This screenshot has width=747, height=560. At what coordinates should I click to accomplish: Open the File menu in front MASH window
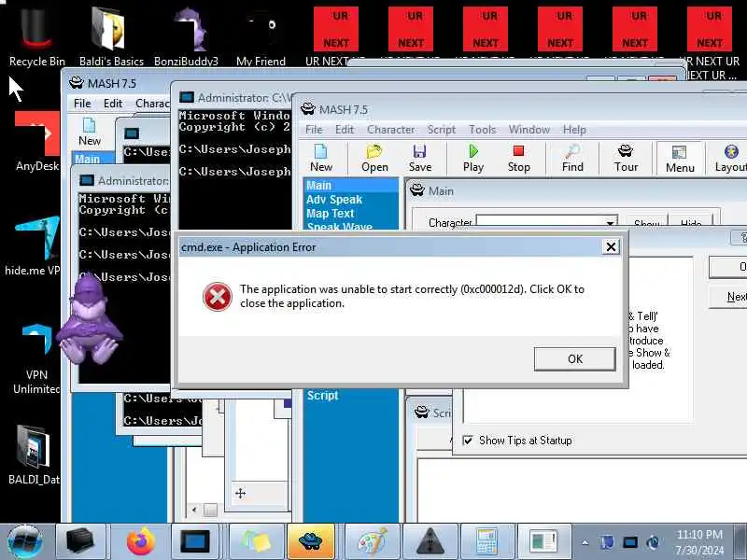[x=314, y=130]
